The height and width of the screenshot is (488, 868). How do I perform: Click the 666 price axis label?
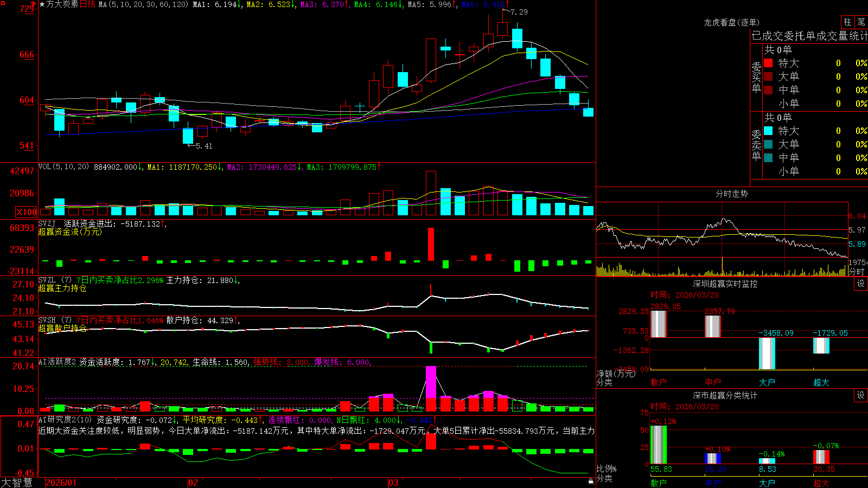(27, 54)
